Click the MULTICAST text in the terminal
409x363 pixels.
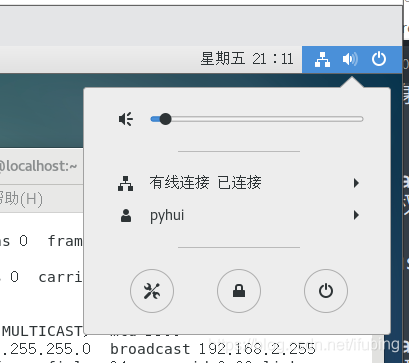pos(41,331)
